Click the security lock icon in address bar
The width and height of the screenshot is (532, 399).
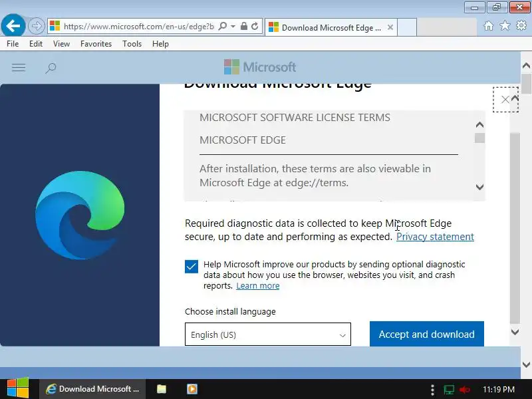(x=243, y=26)
